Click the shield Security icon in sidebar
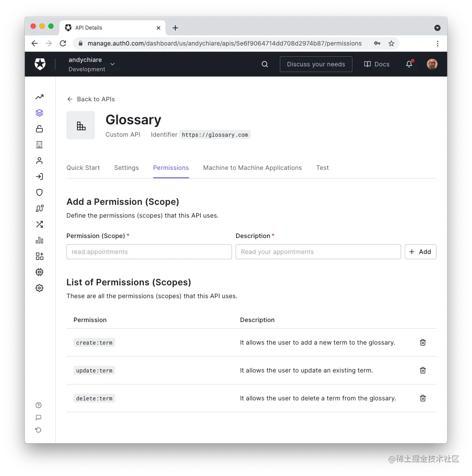The image size is (472, 476). (x=39, y=192)
